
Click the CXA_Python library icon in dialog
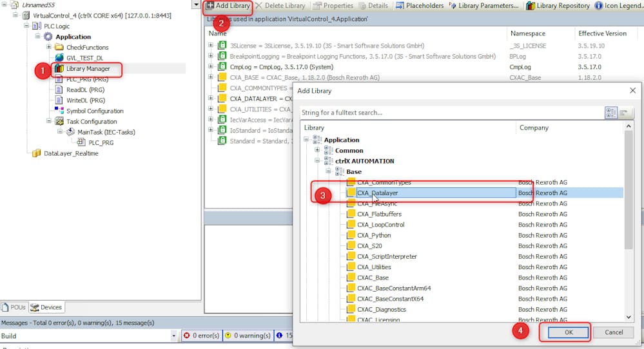tap(351, 235)
